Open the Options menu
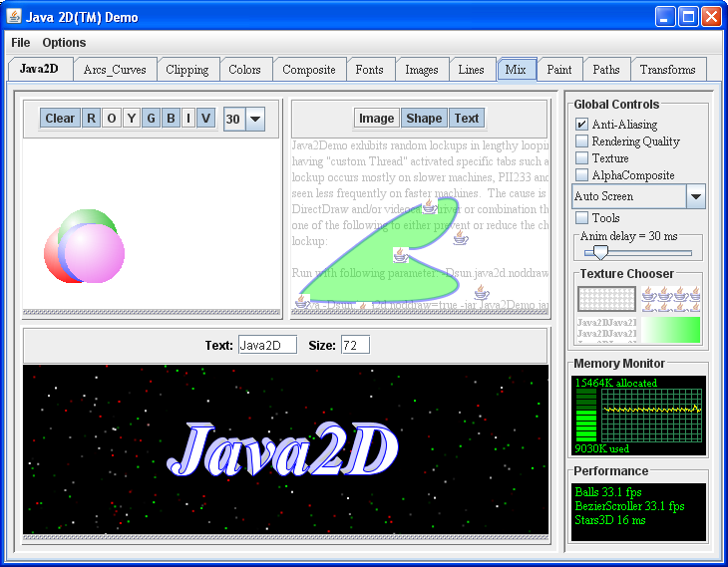728x567 pixels. 64,43
